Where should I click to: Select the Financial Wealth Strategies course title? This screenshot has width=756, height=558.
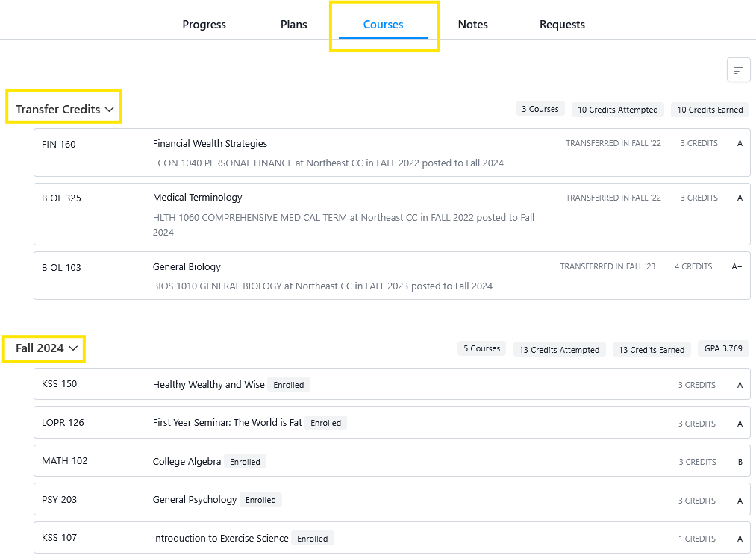[x=210, y=143]
